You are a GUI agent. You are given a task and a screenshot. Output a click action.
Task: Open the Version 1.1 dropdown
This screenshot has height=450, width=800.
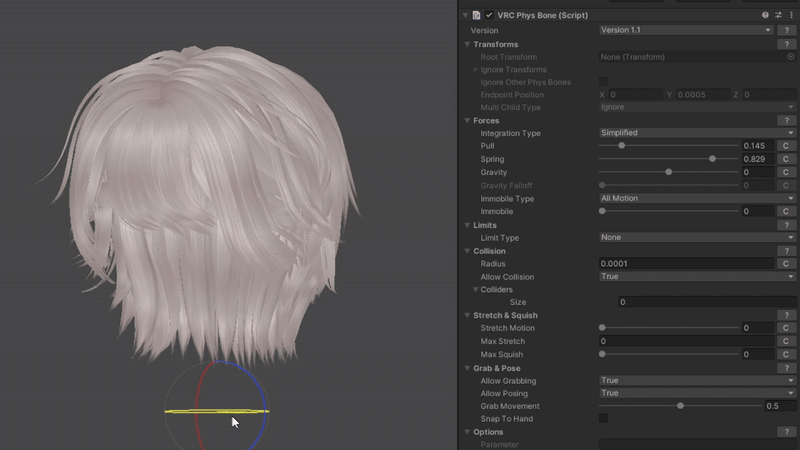click(686, 30)
